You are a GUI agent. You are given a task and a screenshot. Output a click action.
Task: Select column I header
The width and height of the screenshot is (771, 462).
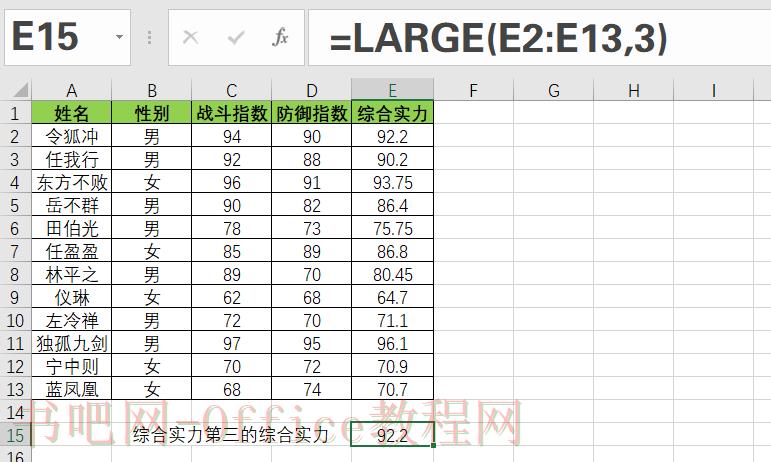tap(713, 90)
